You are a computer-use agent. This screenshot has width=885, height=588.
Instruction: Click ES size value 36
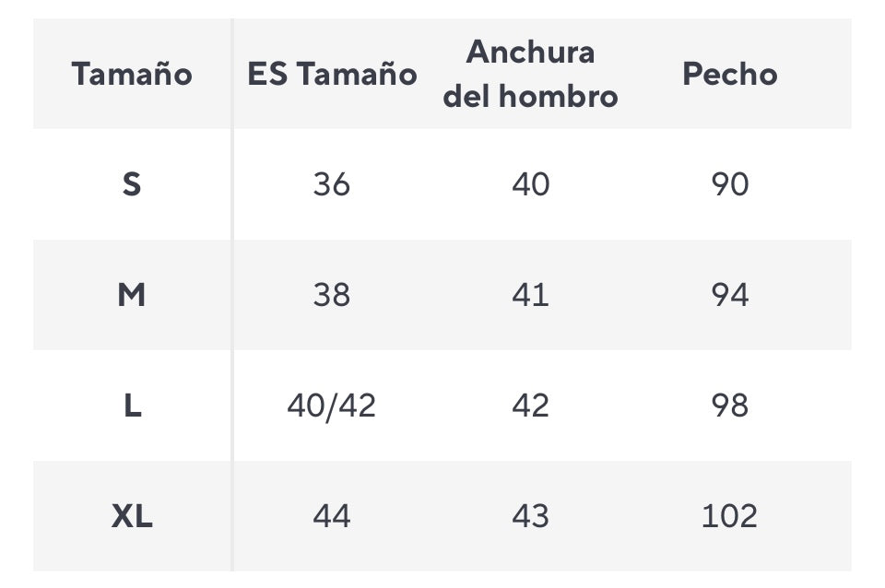tap(332, 184)
